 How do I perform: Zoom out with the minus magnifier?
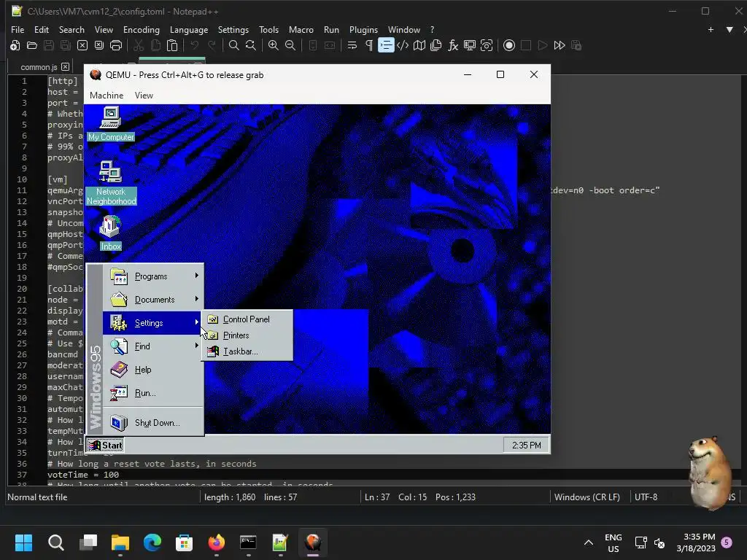tap(290, 45)
